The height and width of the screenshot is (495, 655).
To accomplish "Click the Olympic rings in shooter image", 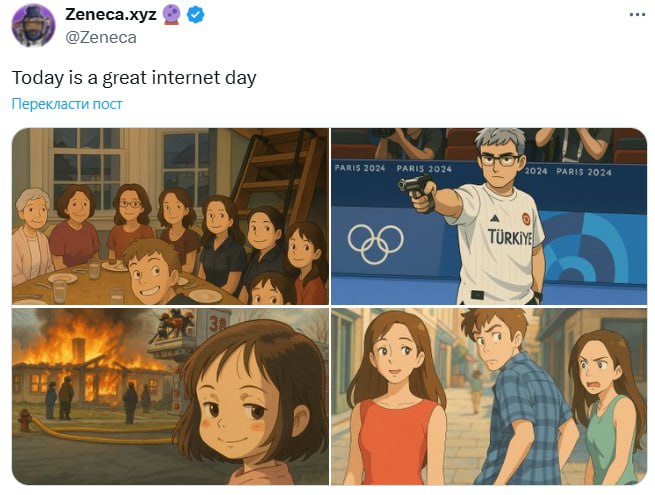I will 376,244.
